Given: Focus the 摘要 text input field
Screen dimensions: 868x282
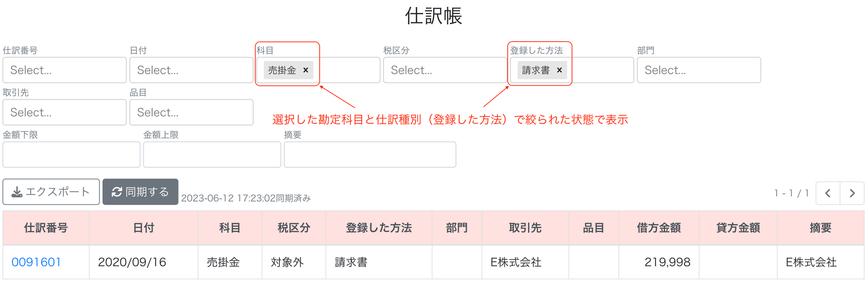Looking at the screenshot, I should pos(370,155).
